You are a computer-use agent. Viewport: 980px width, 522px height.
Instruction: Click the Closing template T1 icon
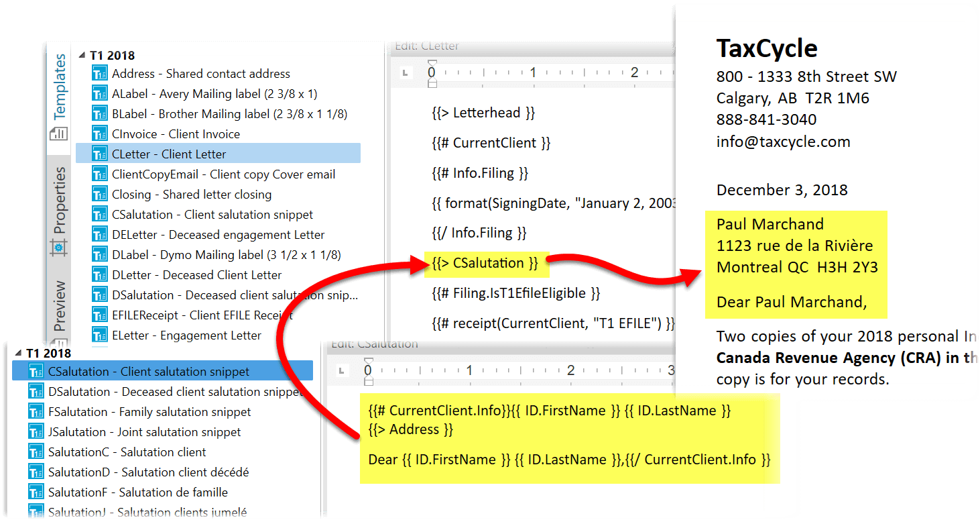[100, 195]
